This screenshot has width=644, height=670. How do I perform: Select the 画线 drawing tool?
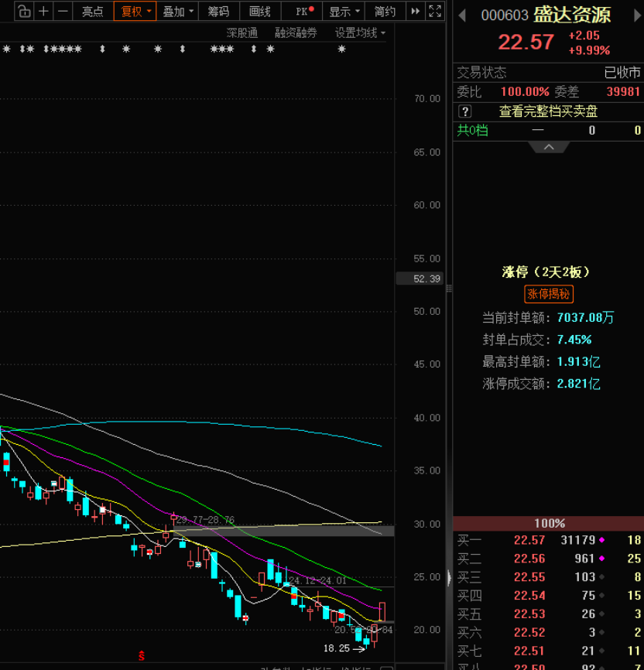pos(260,11)
